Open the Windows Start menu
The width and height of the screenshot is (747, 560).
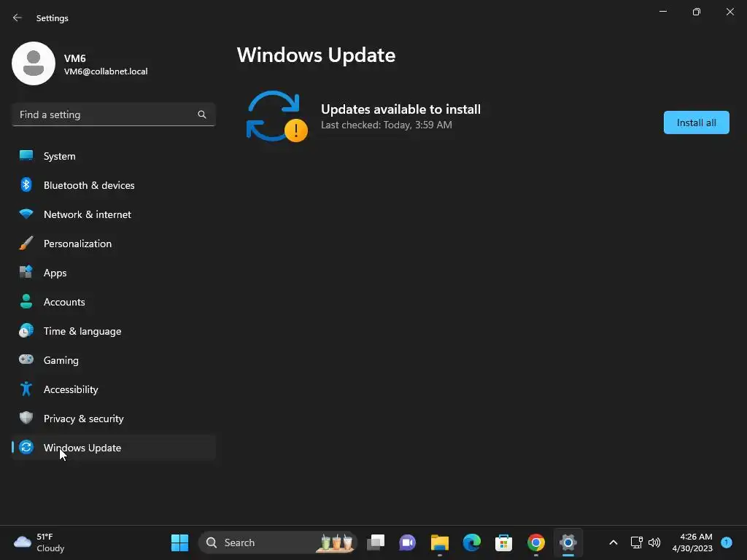tap(179, 542)
